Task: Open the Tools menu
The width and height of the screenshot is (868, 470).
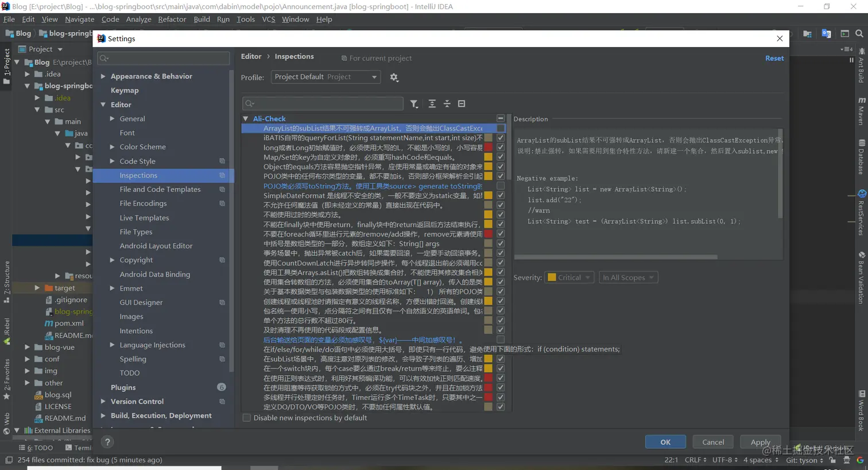Action: tap(246, 19)
